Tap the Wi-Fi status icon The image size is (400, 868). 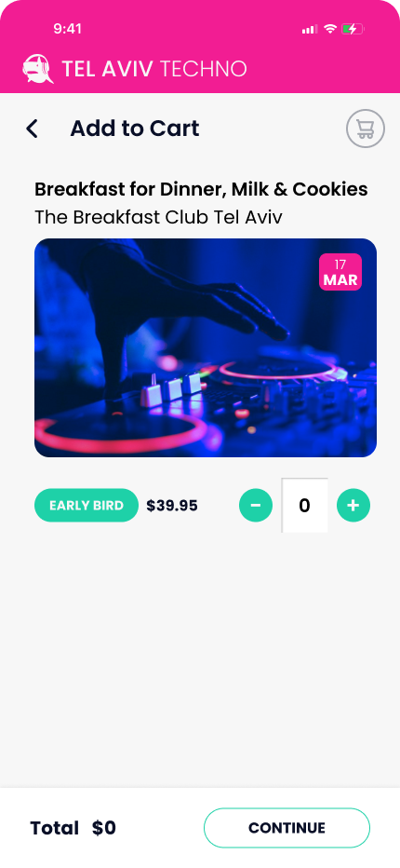click(329, 29)
